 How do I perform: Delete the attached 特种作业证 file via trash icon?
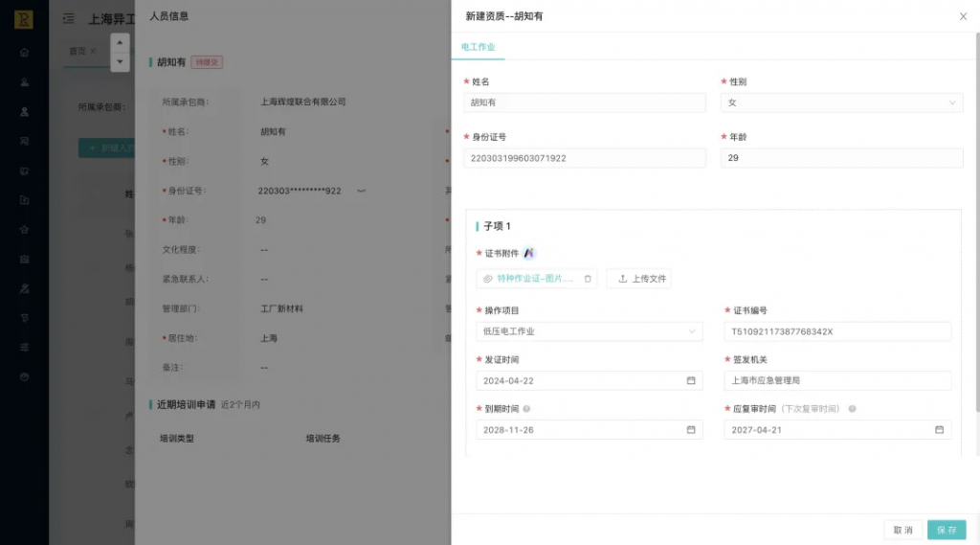pyautogui.click(x=588, y=279)
